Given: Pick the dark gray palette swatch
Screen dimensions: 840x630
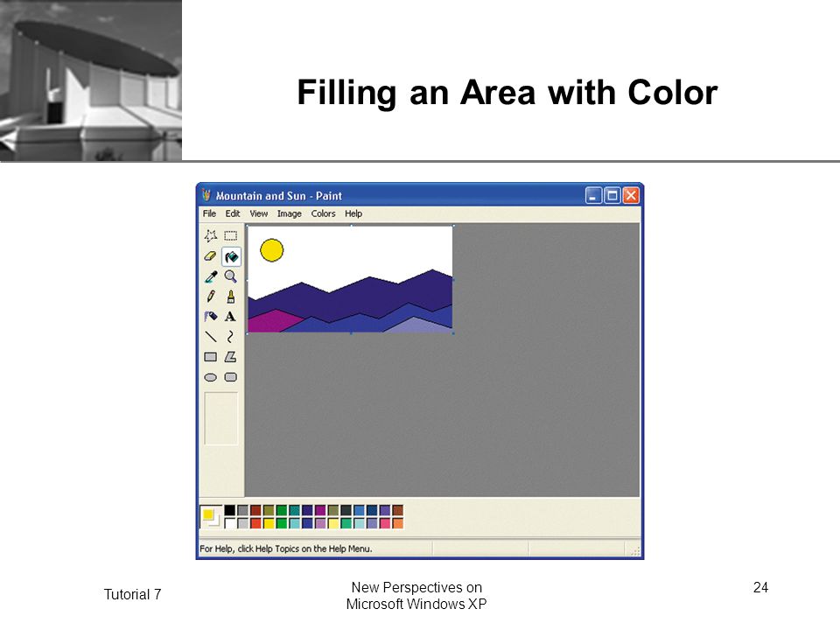Looking at the screenshot, I should pos(242,510).
